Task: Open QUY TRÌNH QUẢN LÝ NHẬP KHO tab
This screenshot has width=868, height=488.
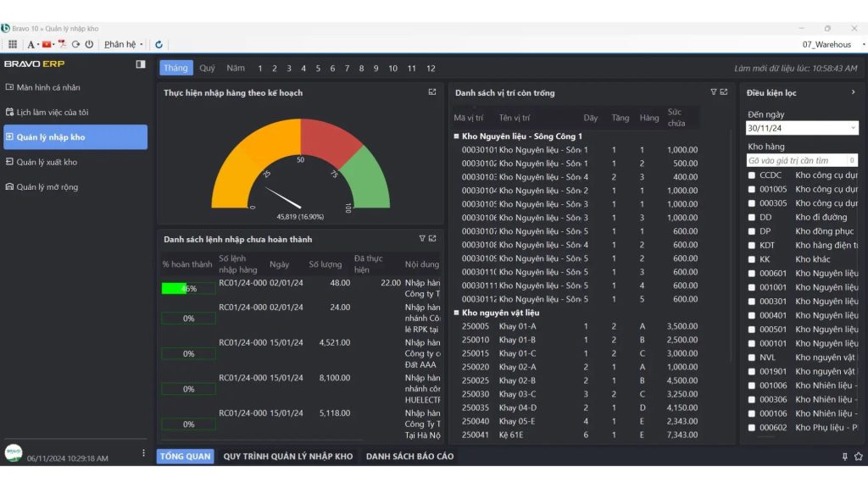Action: click(x=288, y=457)
